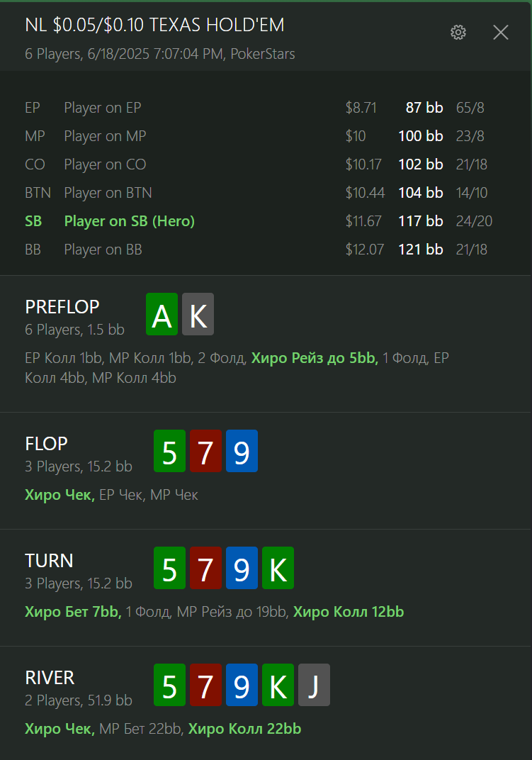Viewport: 532px width, 760px height.
Task: Click the gray King hole card
Action: tap(198, 314)
